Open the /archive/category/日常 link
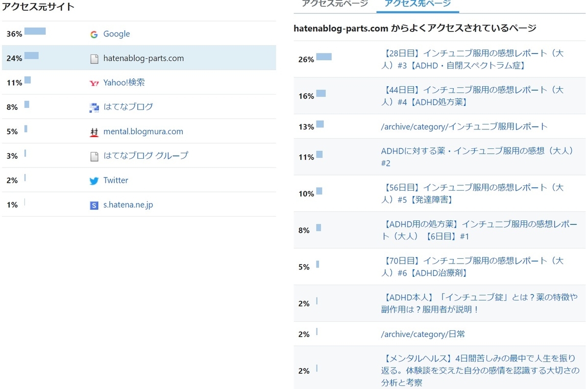 [x=423, y=334]
